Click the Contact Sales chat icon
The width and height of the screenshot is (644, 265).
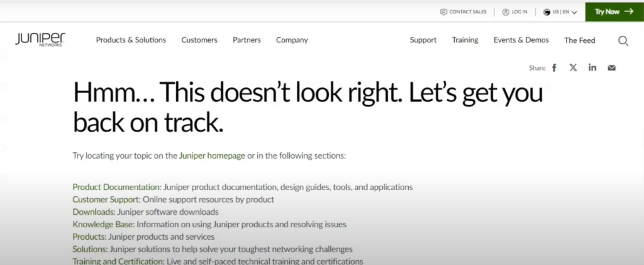click(x=443, y=12)
